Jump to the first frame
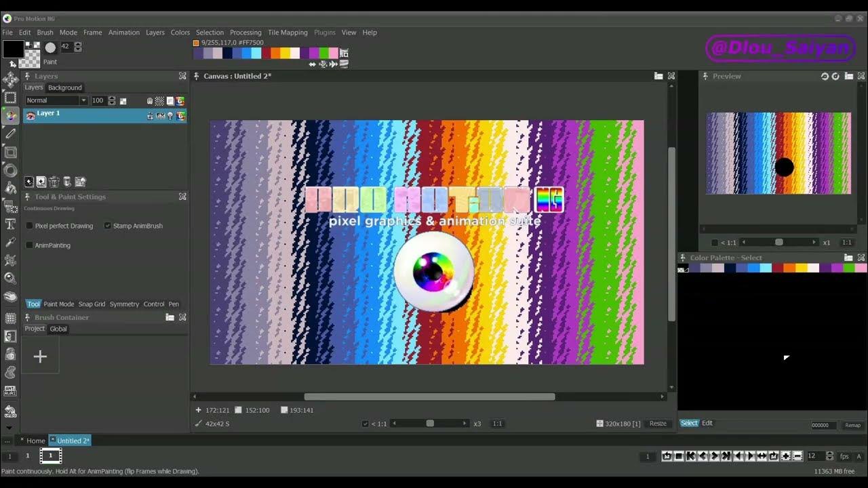 pos(691,456)
